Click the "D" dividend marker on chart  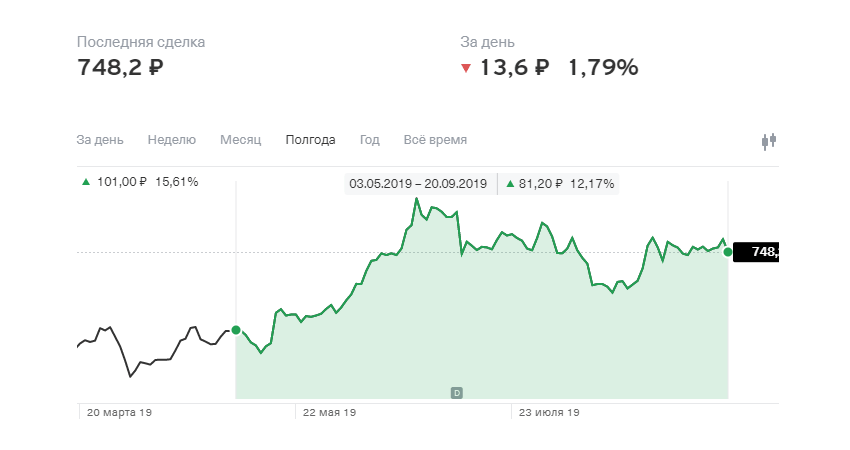(456, 392)
